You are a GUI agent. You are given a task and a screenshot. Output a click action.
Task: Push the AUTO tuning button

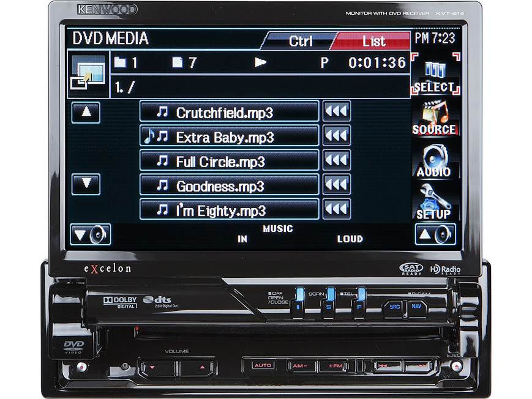[x=263, y=365]
